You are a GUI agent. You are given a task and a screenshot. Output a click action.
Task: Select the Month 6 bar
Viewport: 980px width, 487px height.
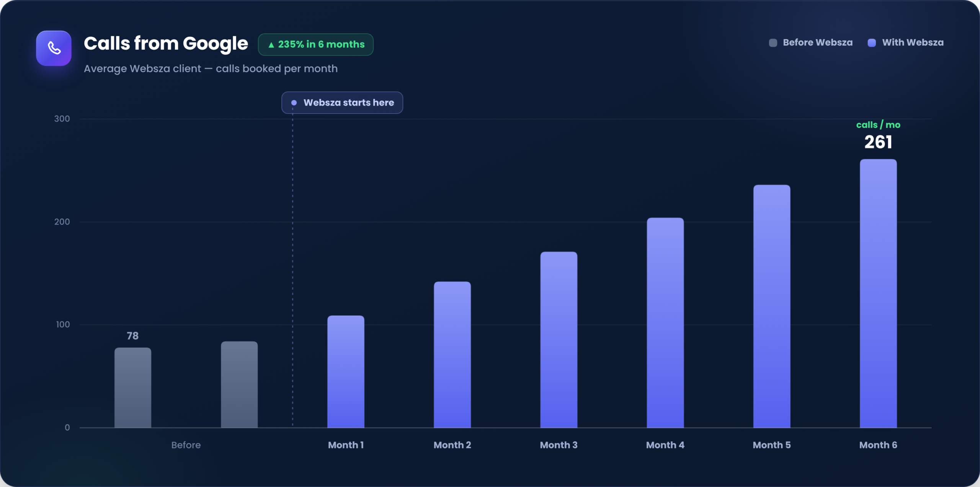point(878,293)
